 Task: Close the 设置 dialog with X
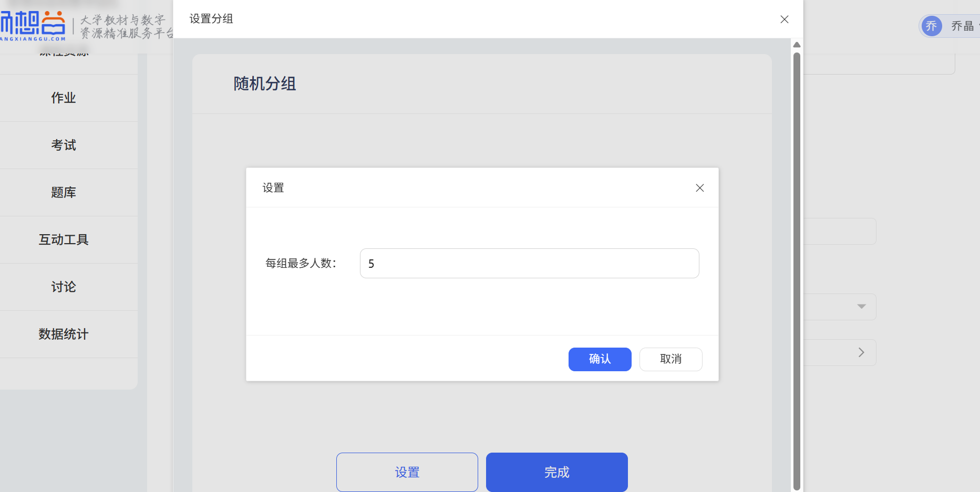pos(699,188)
